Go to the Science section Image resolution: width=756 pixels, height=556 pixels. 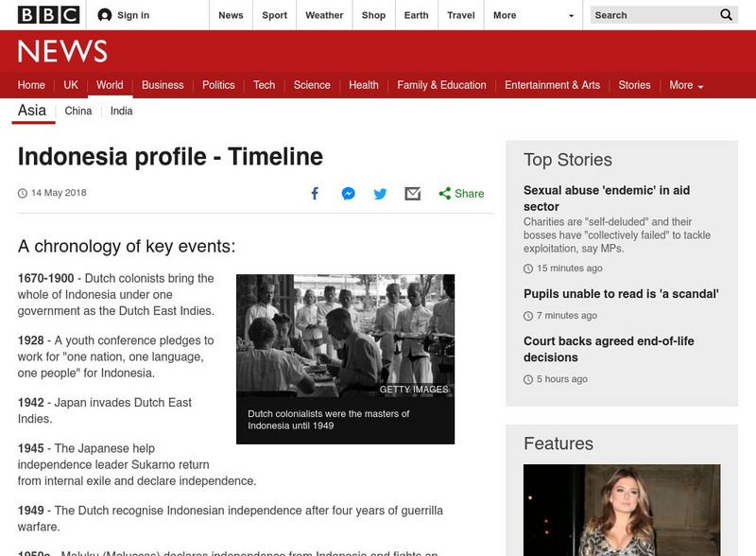312,85
